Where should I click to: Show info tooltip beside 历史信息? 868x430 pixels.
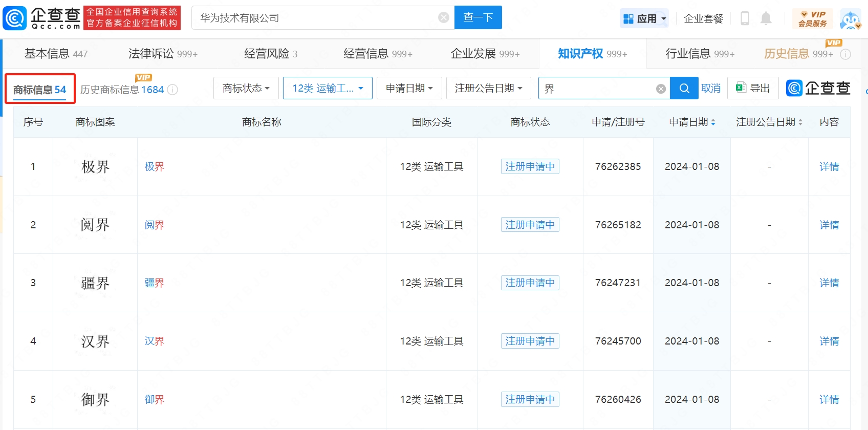pos(845,54)
